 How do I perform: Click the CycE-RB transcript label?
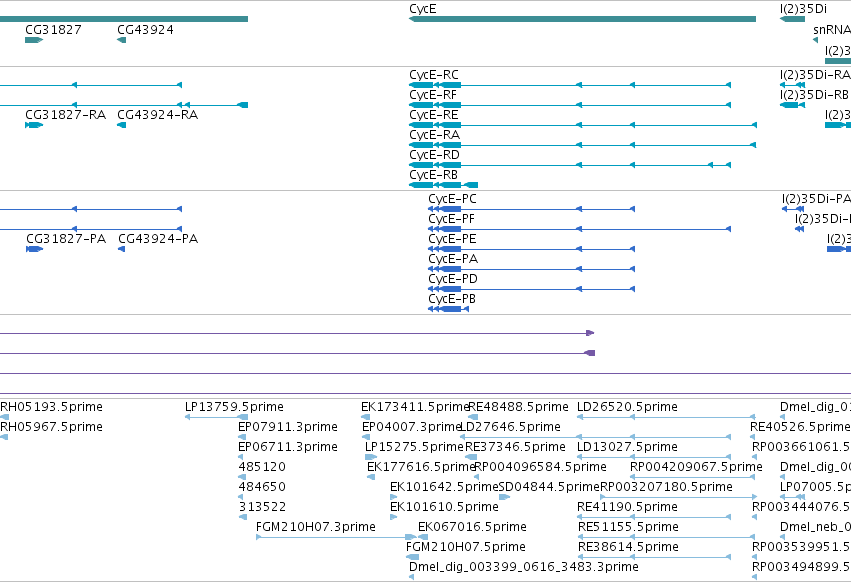[x=434, y=175]
